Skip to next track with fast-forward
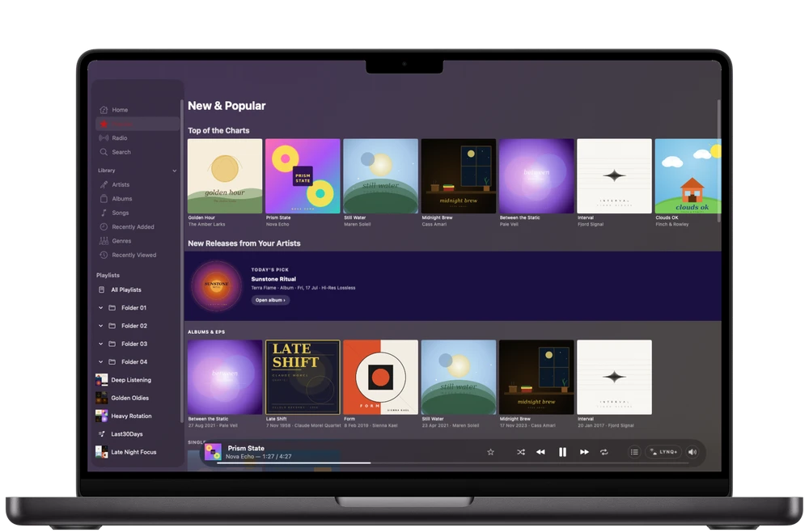Viewport: 809px width, 532px height. 584,452
